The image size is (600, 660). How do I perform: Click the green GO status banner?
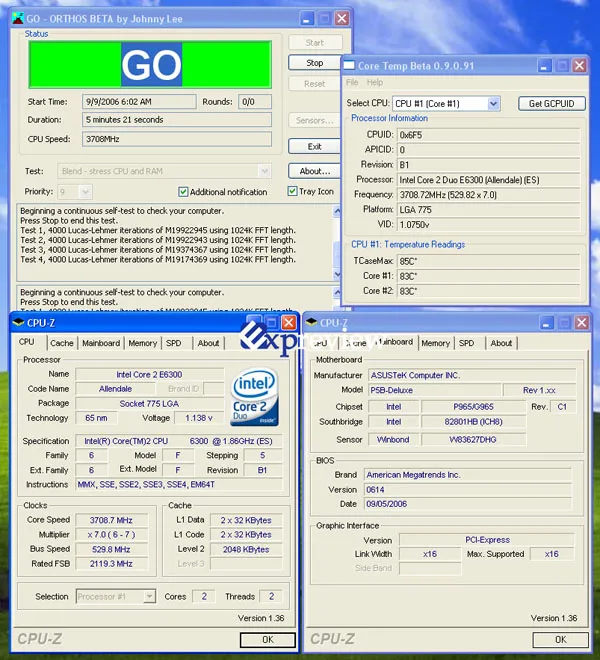150,64
